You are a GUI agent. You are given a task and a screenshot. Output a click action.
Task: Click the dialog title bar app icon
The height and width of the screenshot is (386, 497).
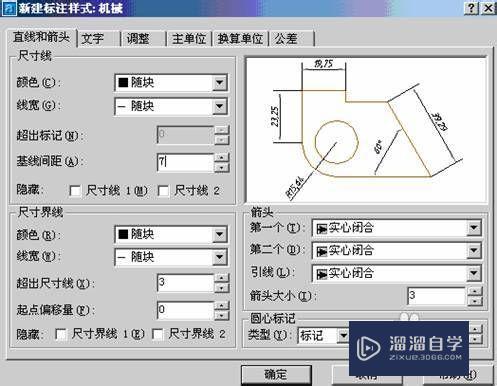click(x=9, y=8)
